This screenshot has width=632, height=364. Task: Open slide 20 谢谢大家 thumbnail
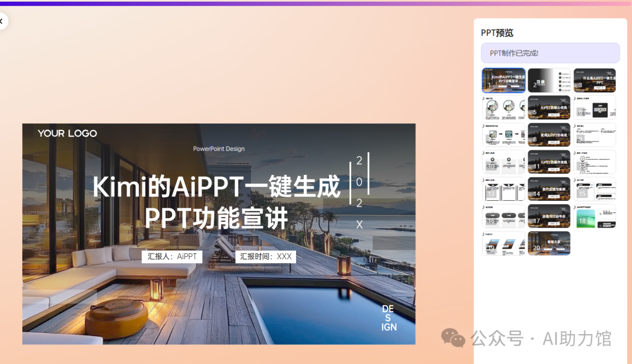coord(549,243)
